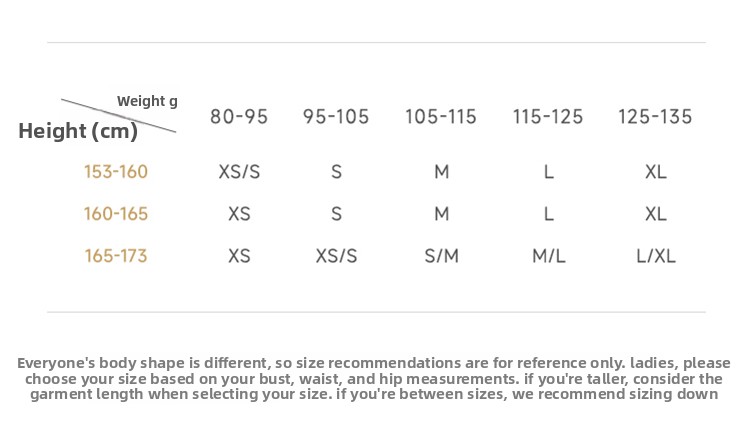Select XS in the 160-165 row

pyautogui.click(x=239, y=214)
